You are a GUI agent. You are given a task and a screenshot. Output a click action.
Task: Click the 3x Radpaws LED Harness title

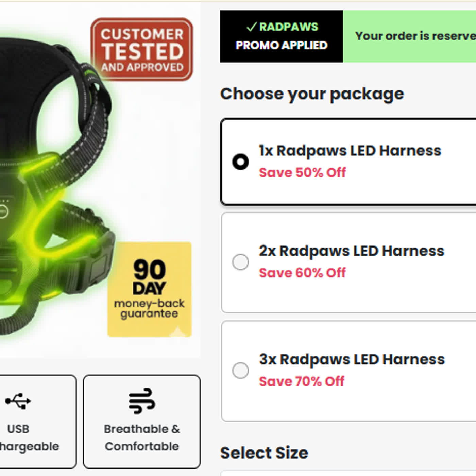coord(352,360)
